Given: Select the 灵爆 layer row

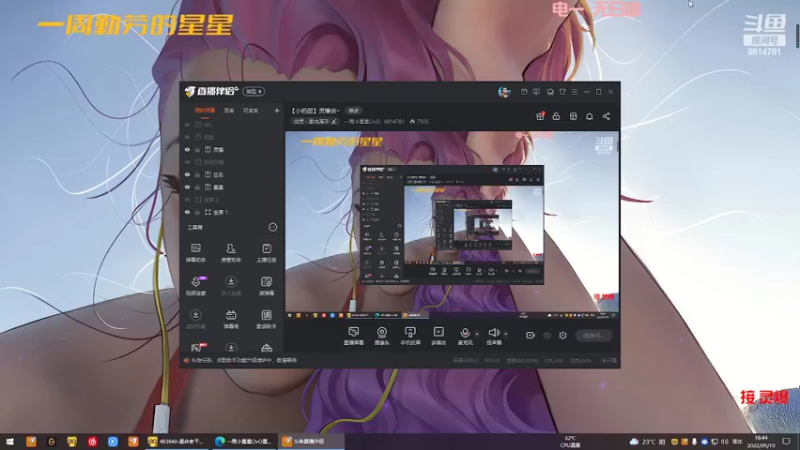Looking at the screenshot, I should point(232,149).
